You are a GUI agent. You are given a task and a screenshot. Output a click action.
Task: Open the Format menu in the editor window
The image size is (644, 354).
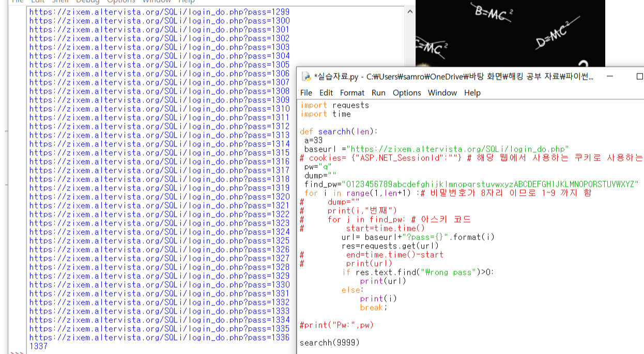[x=352, y=93]
